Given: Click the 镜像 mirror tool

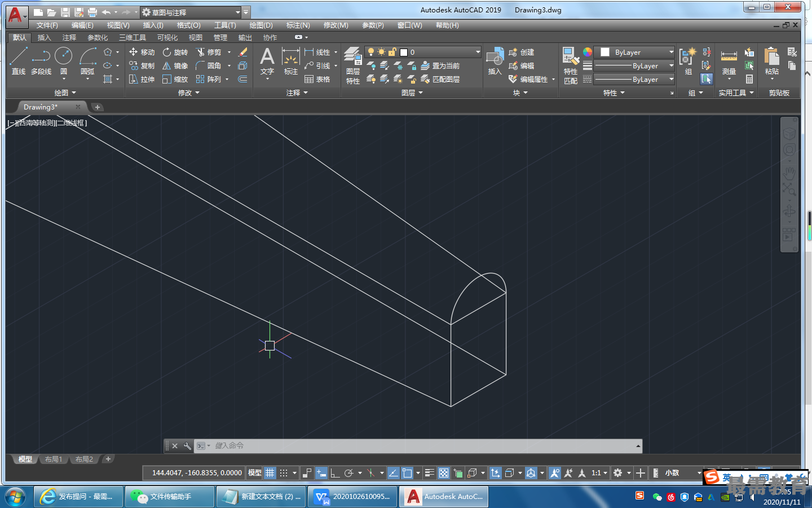Looking at the screenshot, I should click(175, 65).
